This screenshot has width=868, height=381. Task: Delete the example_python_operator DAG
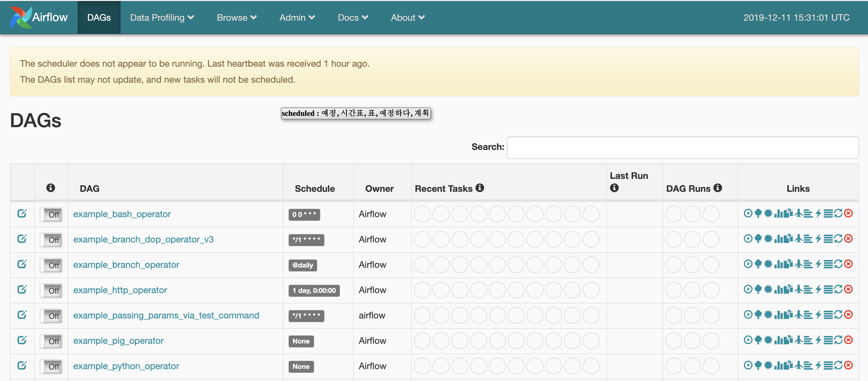pos(849,365)
